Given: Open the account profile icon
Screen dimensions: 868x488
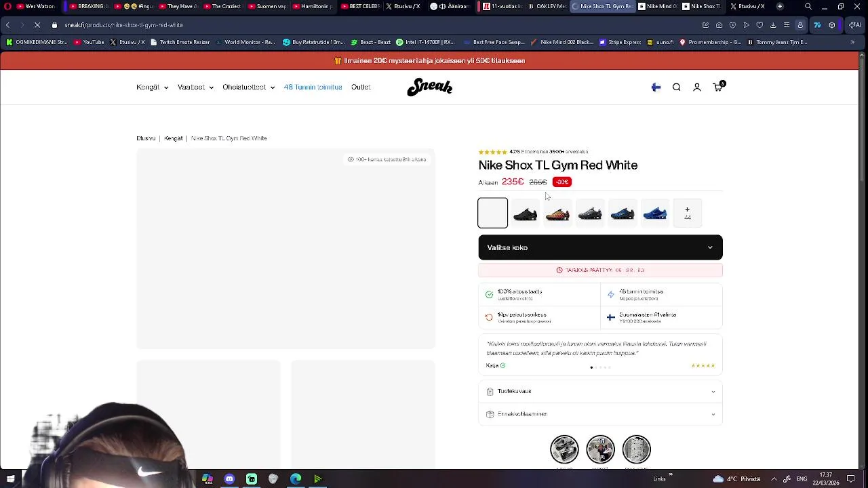Looking at the screenshot, I should point(696,87).
